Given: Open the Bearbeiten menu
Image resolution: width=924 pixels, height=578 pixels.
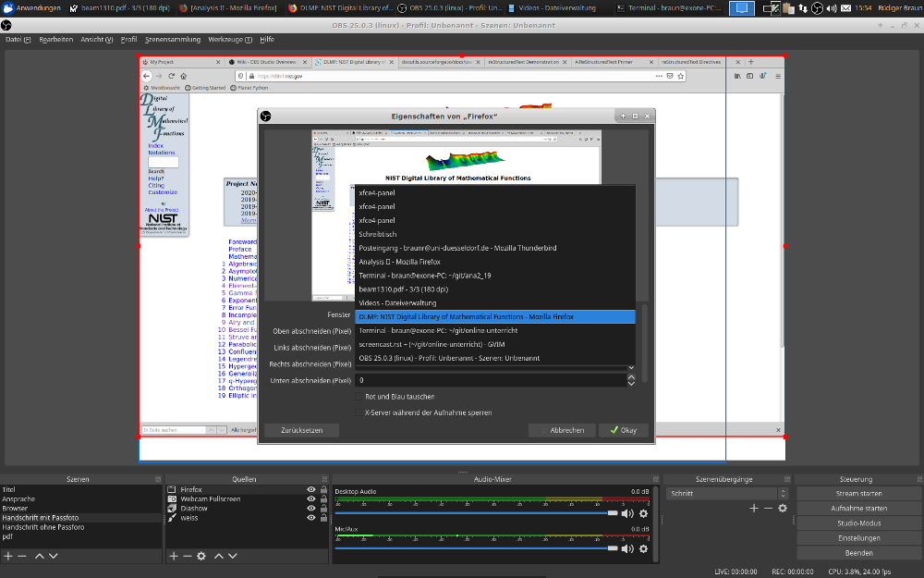Looking at the screenshot, I should click(56, 40).
